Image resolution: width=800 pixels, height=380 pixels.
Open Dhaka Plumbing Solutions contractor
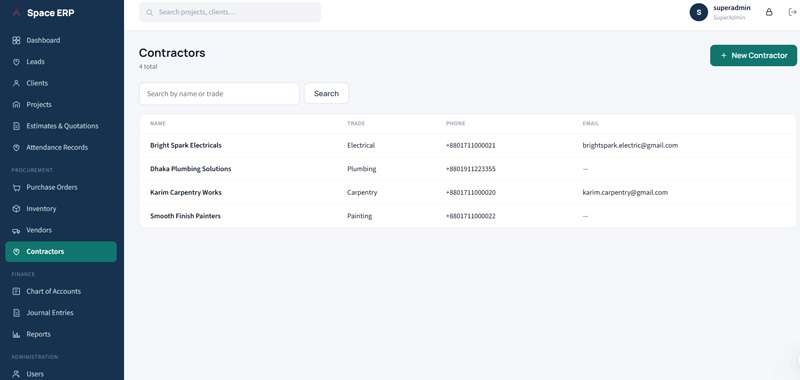pyautogui.click(x=468, y=169)
